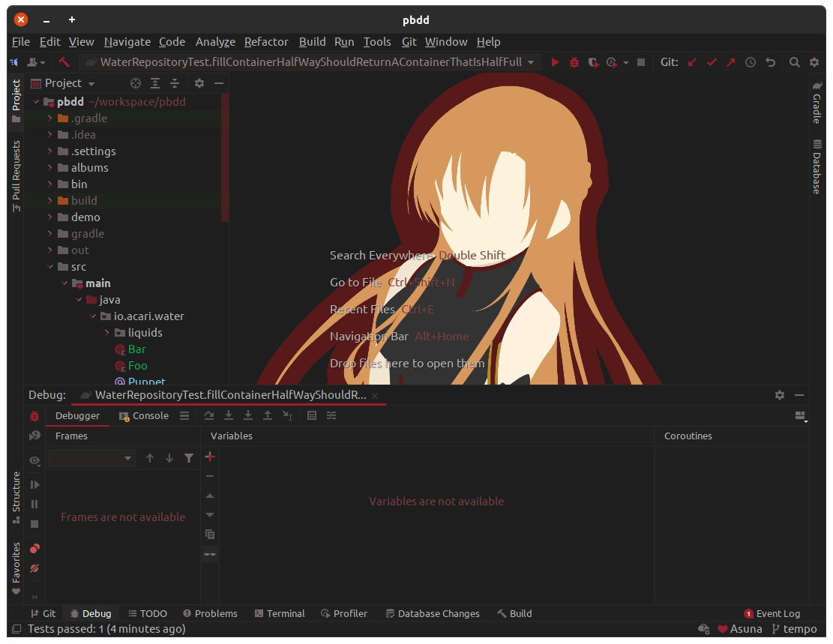Open the Problems tool window
This screenshot has height=644, width=833.
pyautogui.click(x=211, y=613)
